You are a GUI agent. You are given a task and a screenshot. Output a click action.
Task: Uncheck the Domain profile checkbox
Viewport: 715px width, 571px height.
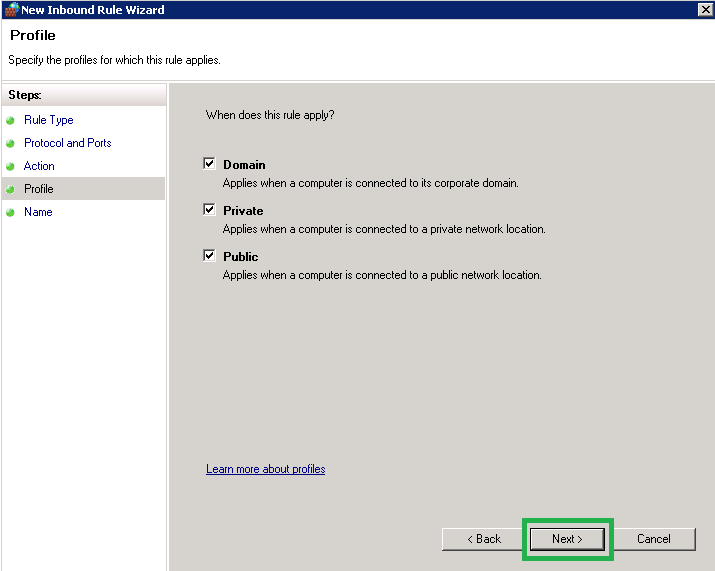(209, 164)
